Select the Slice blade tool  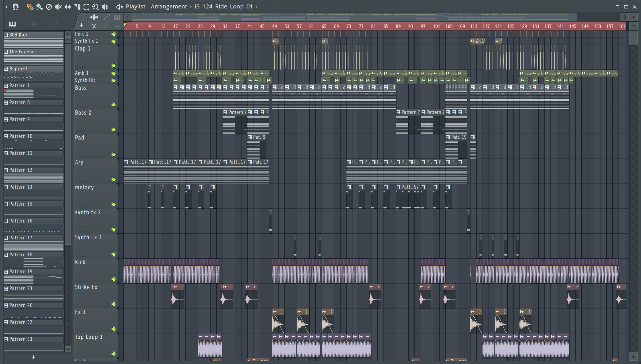click(77, 7)
